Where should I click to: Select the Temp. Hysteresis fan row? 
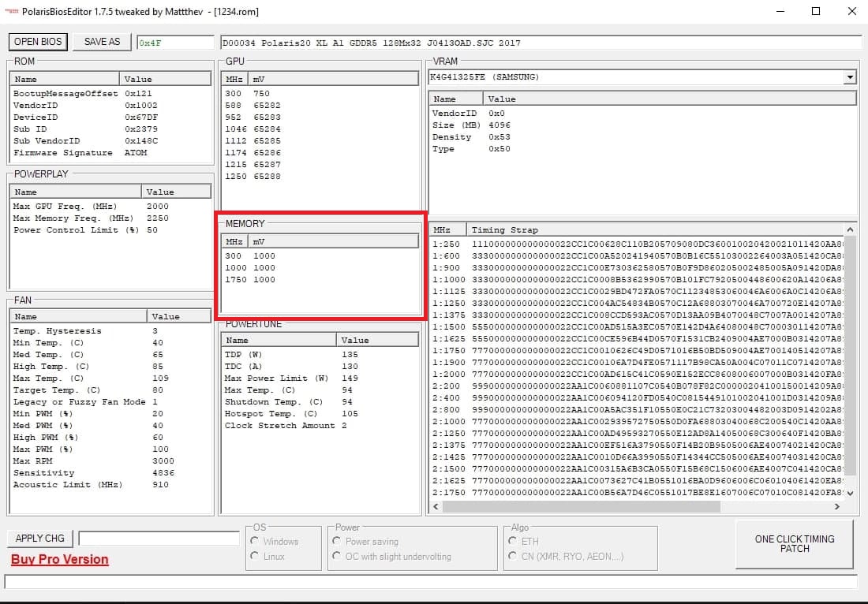click(110, 330)
